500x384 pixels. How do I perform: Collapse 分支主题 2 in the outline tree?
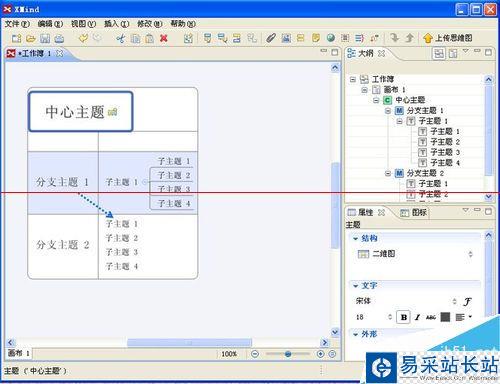click(x=388, y=173)
